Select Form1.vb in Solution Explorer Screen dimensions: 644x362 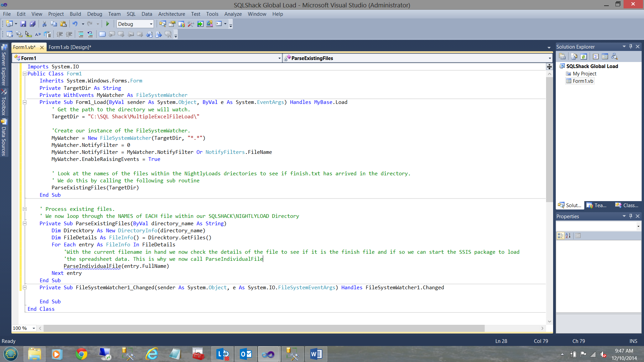[583, 81]
